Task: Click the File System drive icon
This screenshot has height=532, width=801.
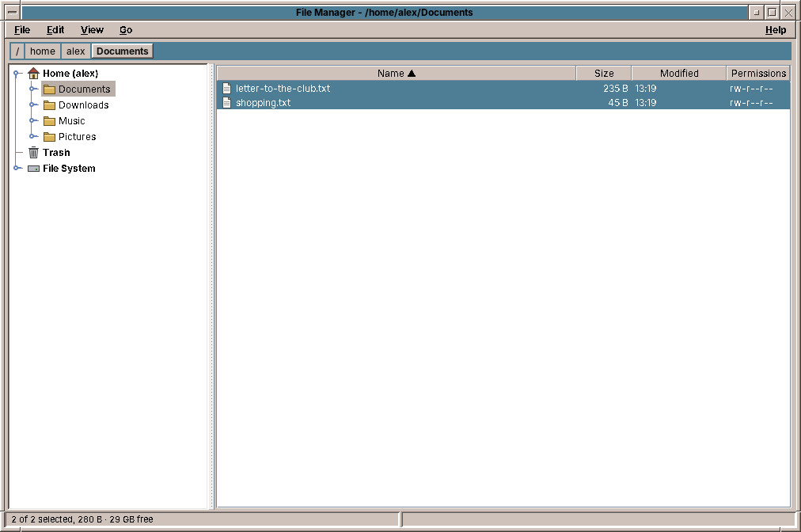Action: tap(33, 169)
